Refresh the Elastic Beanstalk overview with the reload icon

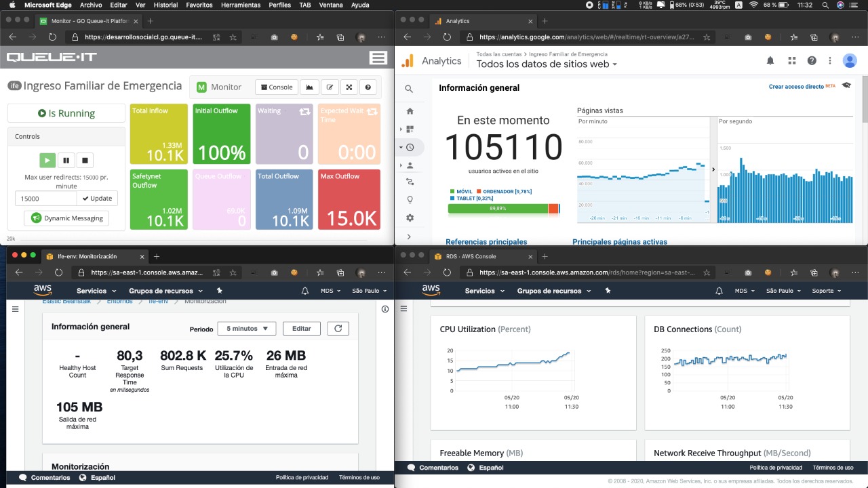pos(338,329)
